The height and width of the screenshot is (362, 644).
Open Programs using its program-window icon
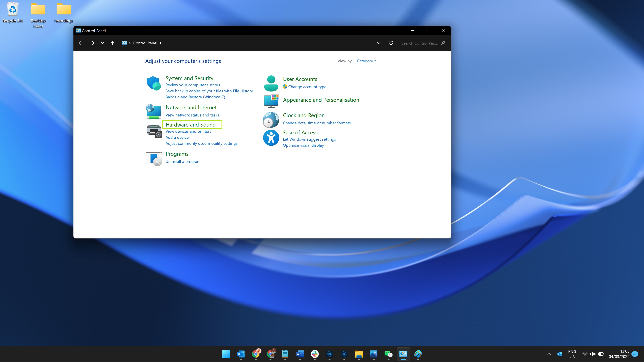click(x=153, y=158)
